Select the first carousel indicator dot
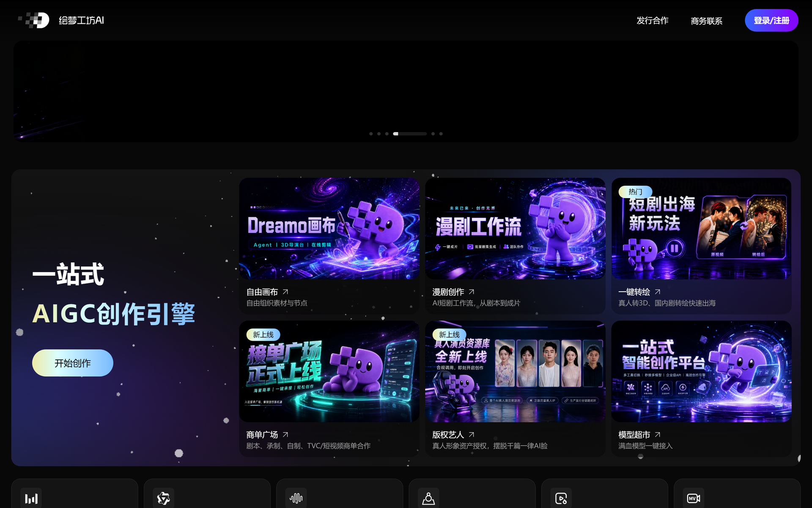This screenshot has width=812, height=508. point(371,134)
